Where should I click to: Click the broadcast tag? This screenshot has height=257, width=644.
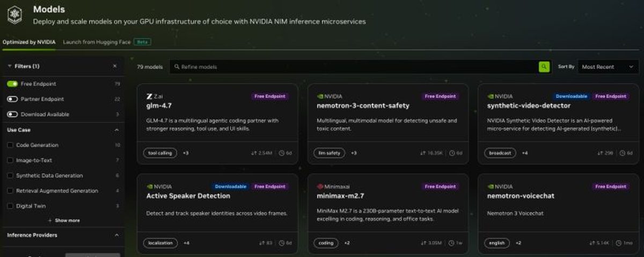click(500, 153)
